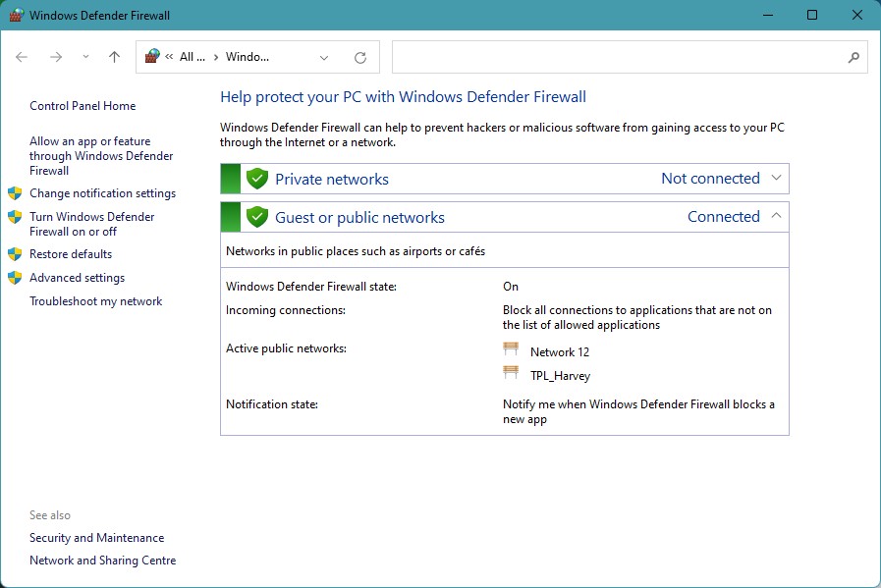Image resolution: width=881 pixels, height=588 pixels.
Task: Open Allow an app or feature link
Action: (101, 155)
